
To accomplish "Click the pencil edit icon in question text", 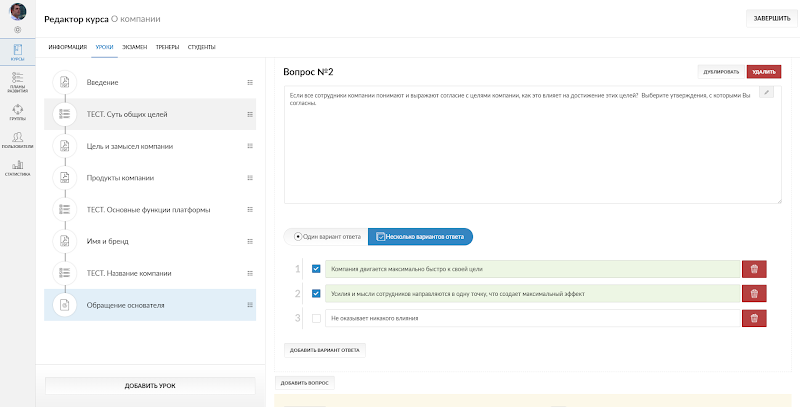I will pyautogui.click(x=766, y=92).
